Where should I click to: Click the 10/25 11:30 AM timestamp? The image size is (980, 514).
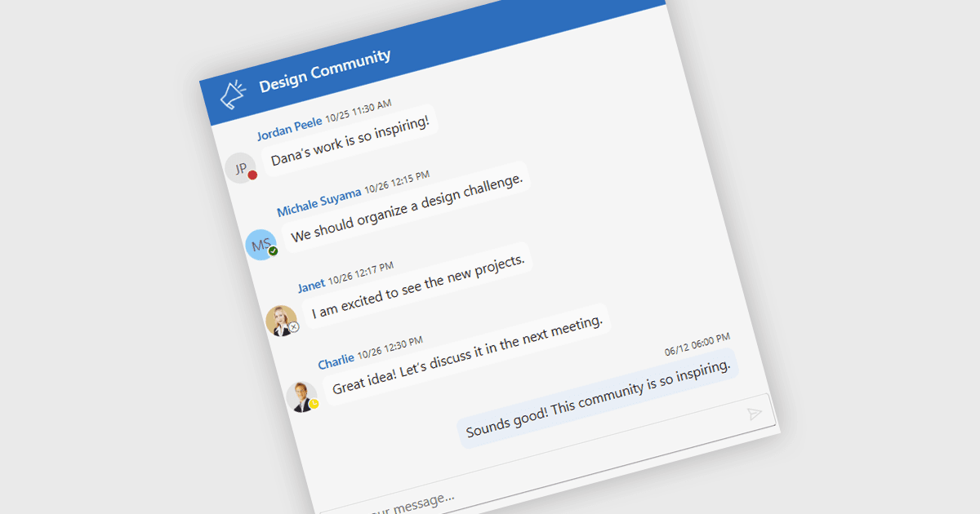coord(359,112)
